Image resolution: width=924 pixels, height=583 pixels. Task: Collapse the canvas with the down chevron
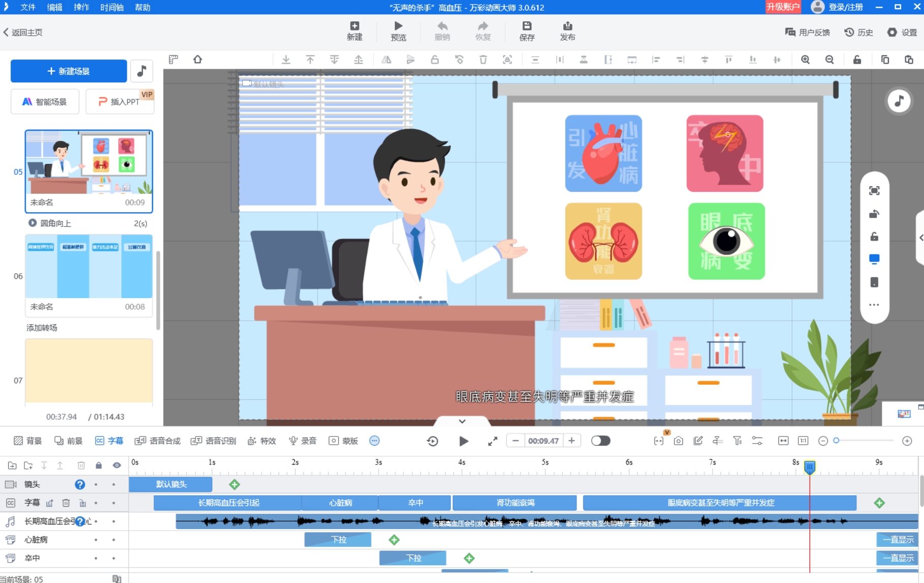(462, 421)
